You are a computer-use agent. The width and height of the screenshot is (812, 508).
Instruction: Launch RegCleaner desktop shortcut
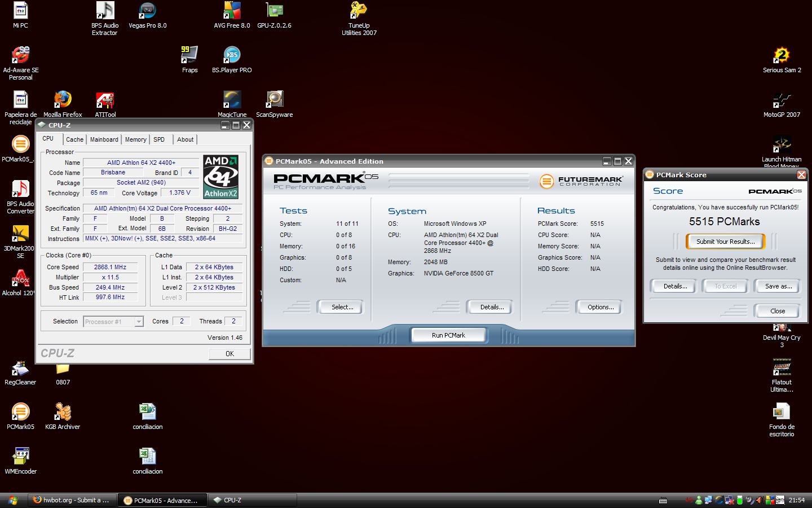pos(20,372)
